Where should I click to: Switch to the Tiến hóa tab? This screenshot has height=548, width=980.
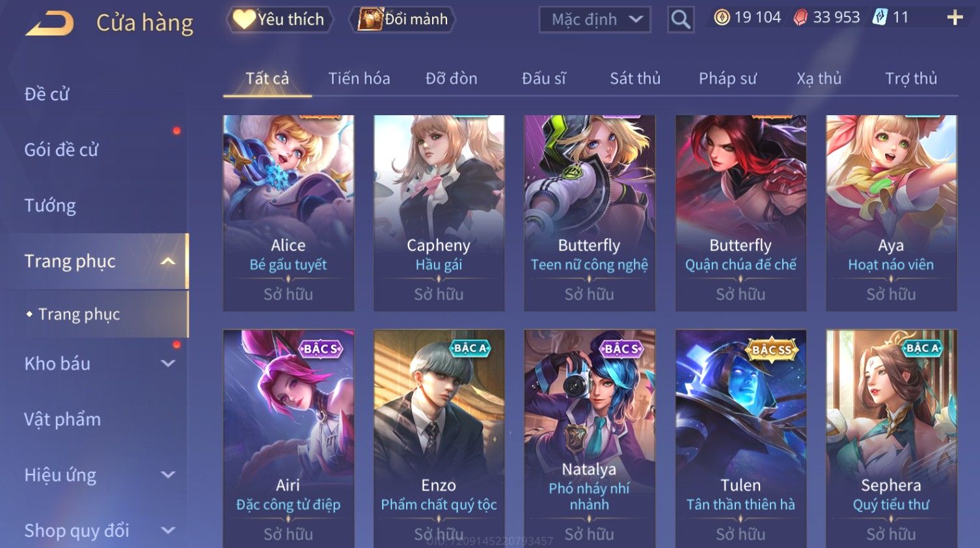[x=359, y=79]
